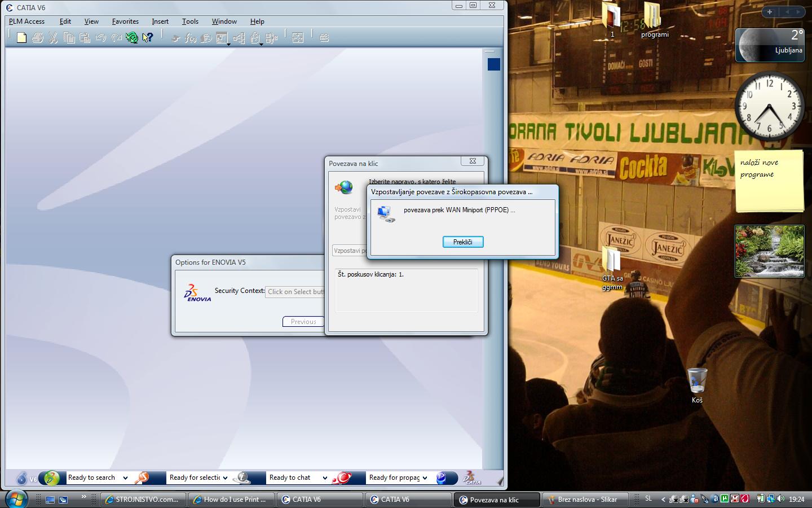Click the volume speaker tray icon
The image size is (812, 508).
pos(780,499)
